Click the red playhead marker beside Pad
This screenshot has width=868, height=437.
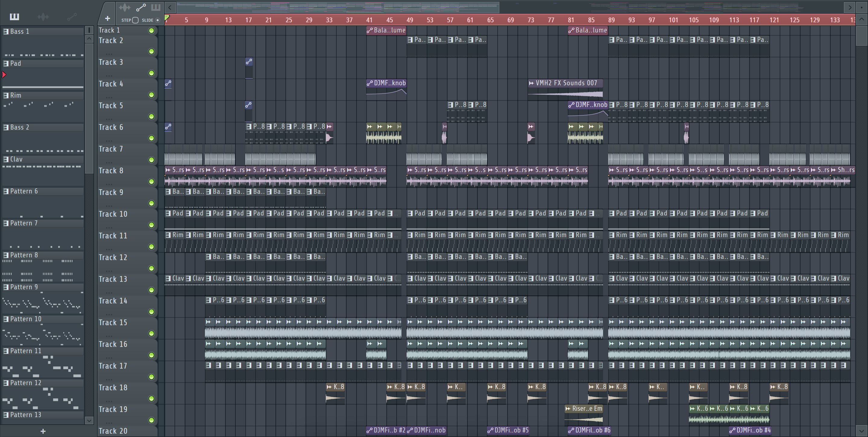pyautogui.click(x=4, y=75)
